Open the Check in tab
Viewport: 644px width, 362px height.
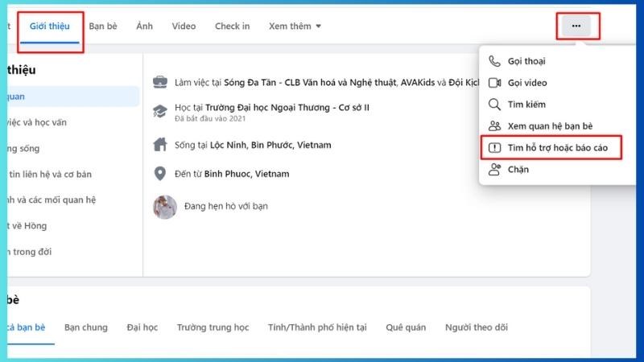[x=232, y=27]
